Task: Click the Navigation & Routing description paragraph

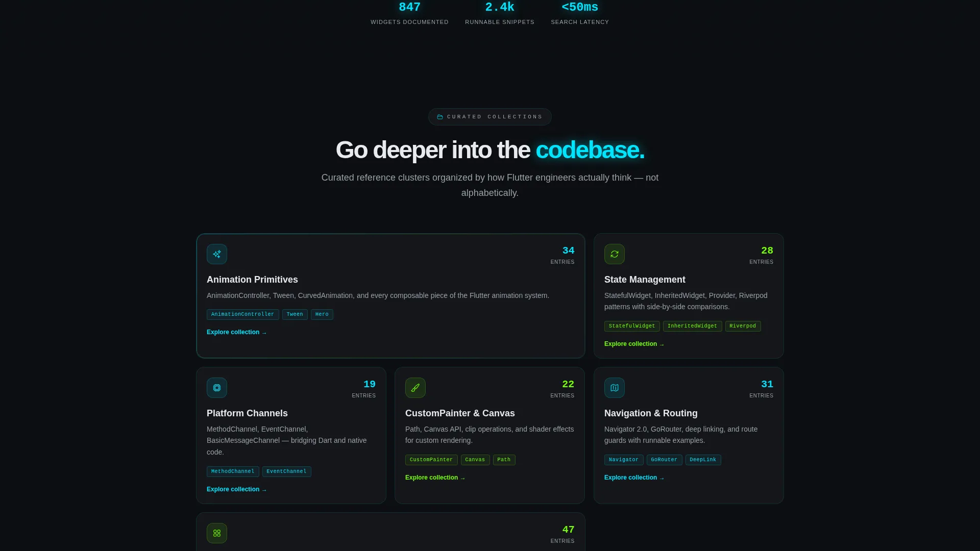Action: [681, 435]
